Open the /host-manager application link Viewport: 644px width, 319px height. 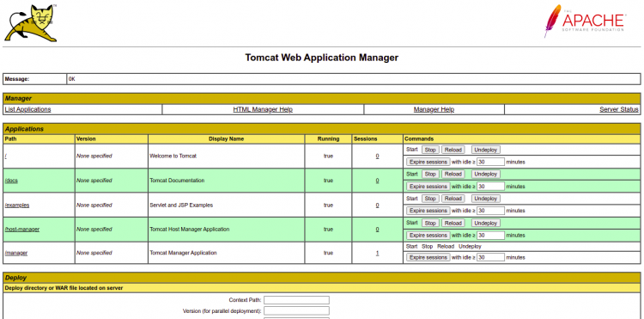(x=22, y=230)
